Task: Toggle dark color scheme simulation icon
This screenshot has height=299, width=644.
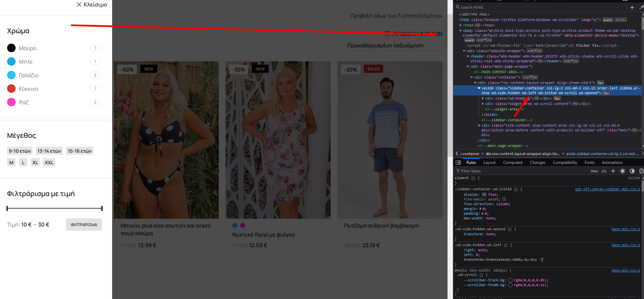Action: 632,171
